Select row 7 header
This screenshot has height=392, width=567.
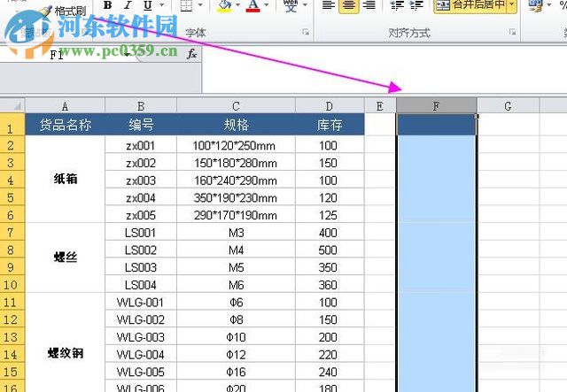click(12, 233)
